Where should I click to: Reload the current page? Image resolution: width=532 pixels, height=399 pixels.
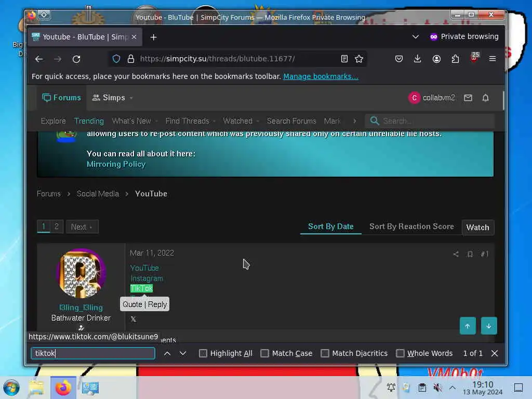pos(76,59)
